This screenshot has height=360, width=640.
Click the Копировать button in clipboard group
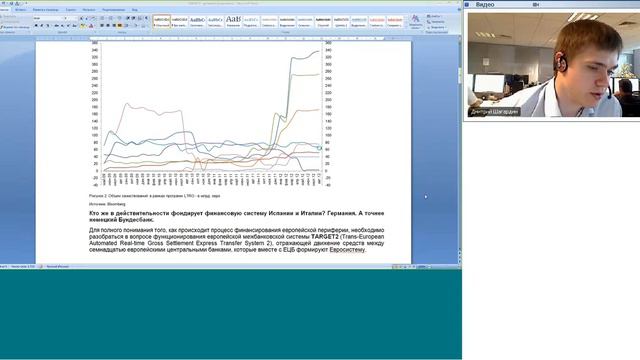10,22
